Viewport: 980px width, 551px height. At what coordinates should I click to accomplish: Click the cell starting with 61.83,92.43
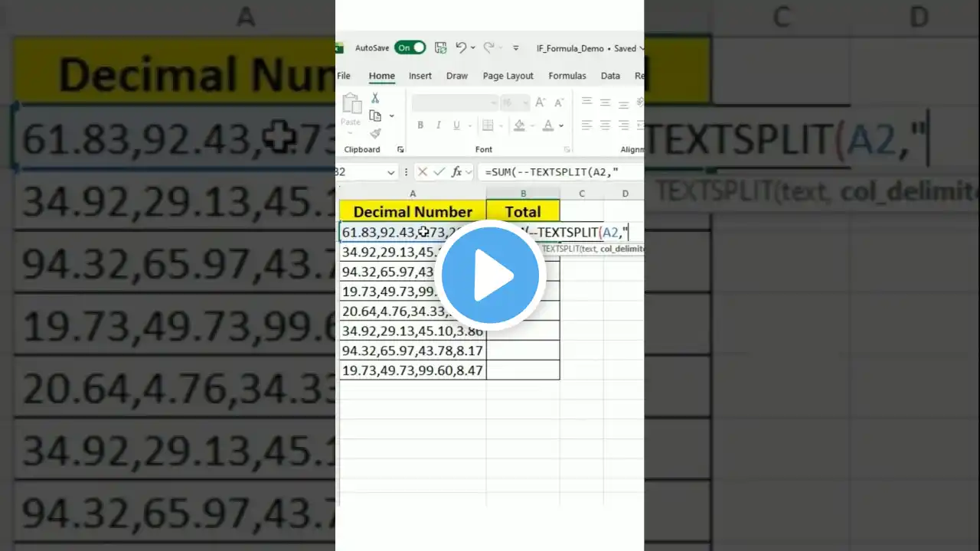[413, 232]
